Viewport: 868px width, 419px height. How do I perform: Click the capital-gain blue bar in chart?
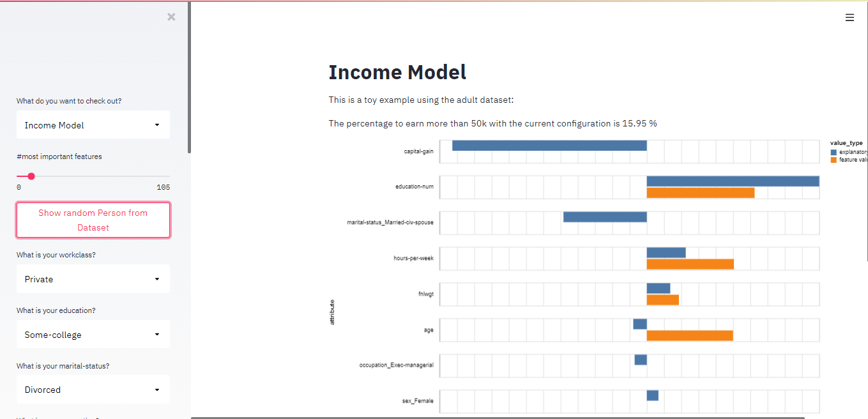[x=549, y=146]
